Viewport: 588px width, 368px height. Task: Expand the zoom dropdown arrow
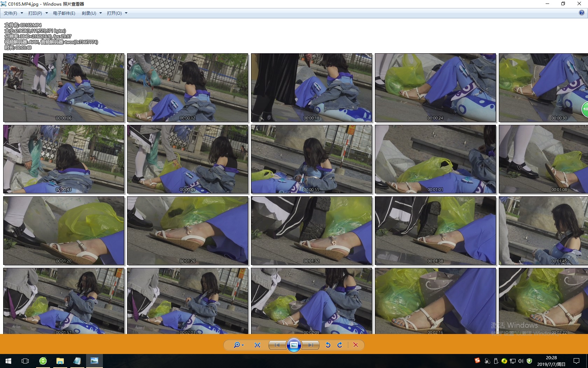243,345
